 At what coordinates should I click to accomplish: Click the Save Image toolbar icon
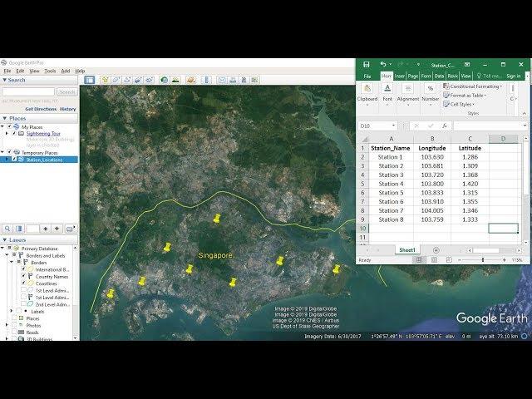[x=244, y=80]
